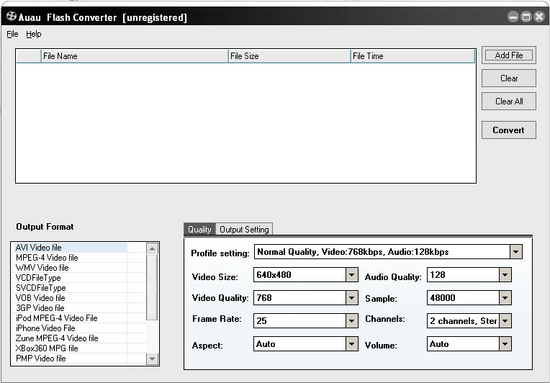The width and height of the screenshot is (550, 383).
Task: Select PMP Video file format
Action: pos(70,359)
